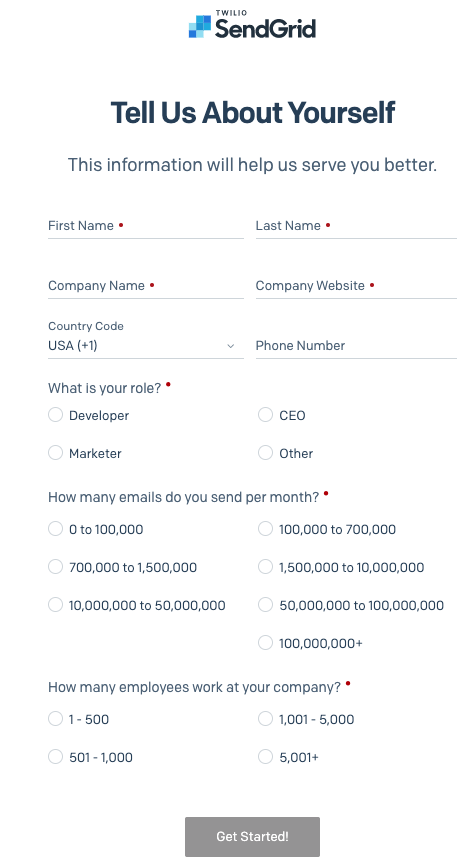Click the Get Started! button
Screen dimensions: 462x864
(253, 836)
